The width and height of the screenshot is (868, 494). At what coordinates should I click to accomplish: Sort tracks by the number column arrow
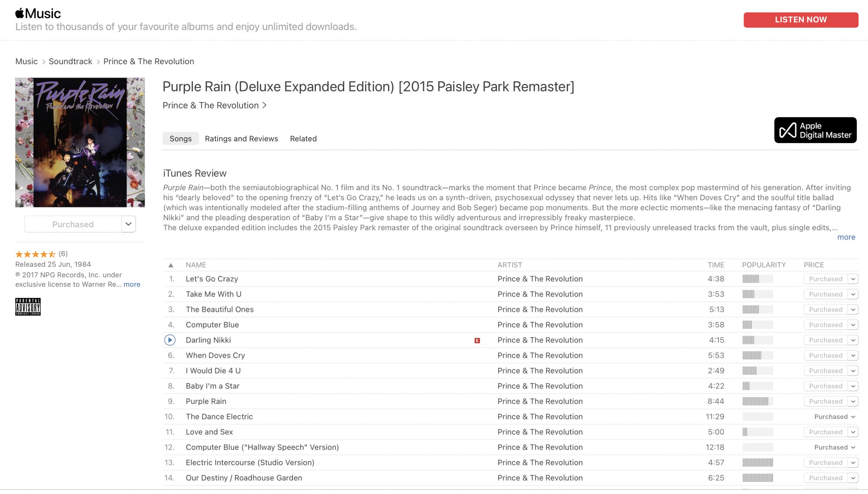point(171,265)
